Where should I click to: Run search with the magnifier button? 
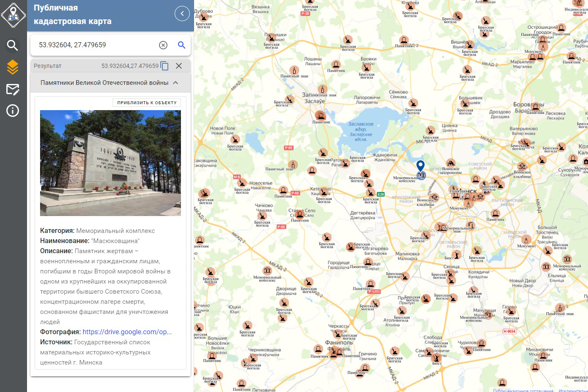pos(181,45)
